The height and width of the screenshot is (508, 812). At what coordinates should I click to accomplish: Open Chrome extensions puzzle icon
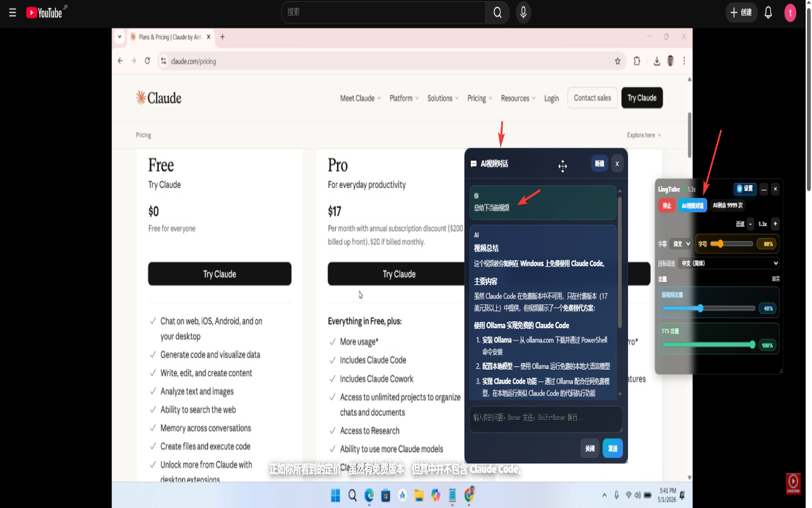[637, 61]
